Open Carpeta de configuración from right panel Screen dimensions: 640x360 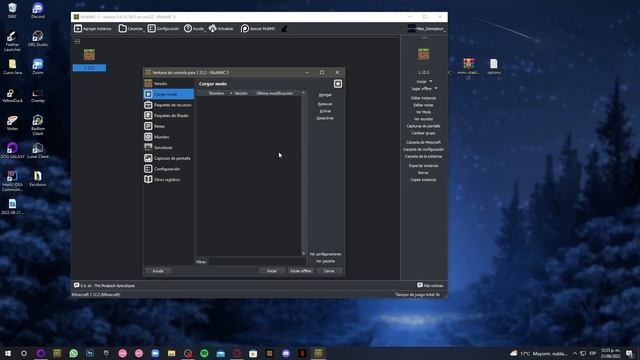pos(423,149)
